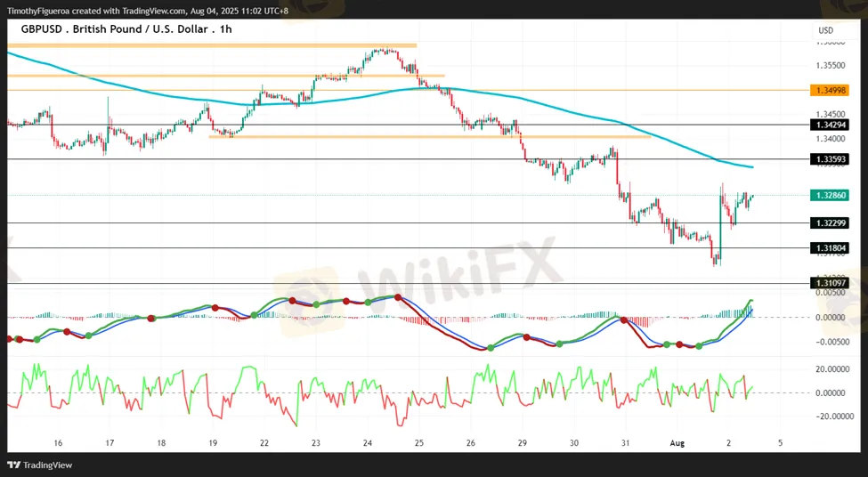This screenshot has width=868, height=477.
Task: Click the Aug month label on time axis
Action: coord(677,443)
